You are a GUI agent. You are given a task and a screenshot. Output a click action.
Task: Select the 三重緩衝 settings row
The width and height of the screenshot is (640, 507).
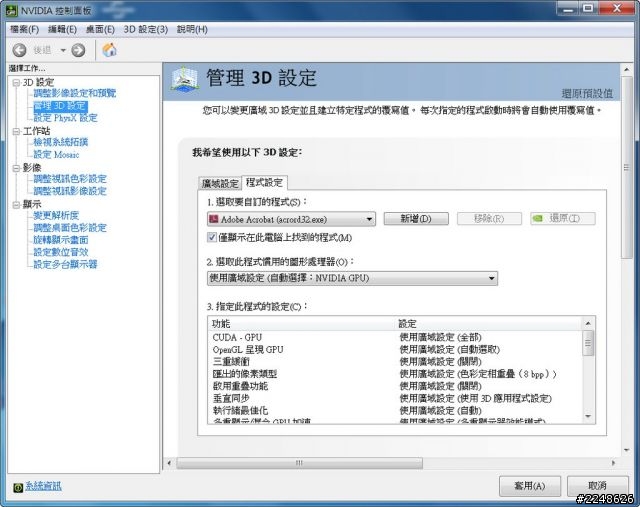395,362
